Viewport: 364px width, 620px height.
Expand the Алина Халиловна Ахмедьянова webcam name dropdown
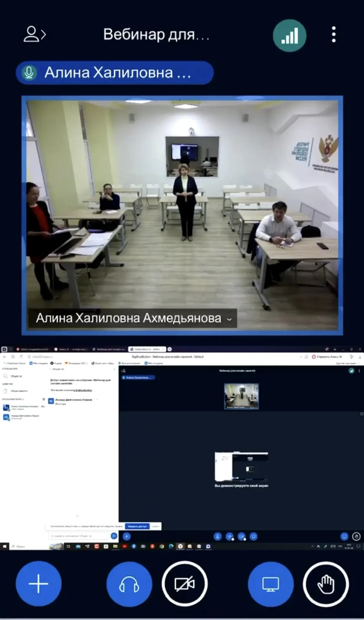coord(229,319)
